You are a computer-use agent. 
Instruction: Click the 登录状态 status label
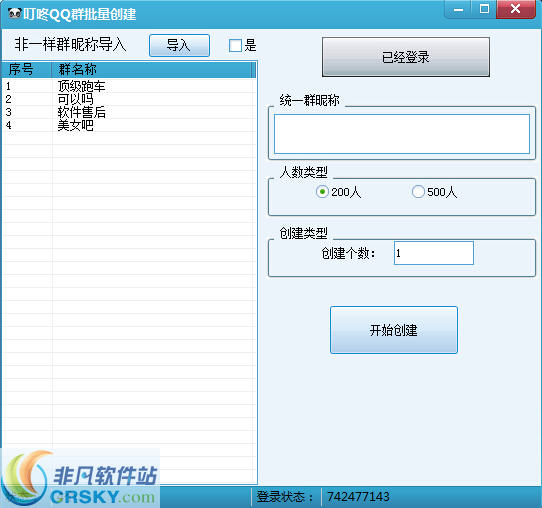point(285,497)
